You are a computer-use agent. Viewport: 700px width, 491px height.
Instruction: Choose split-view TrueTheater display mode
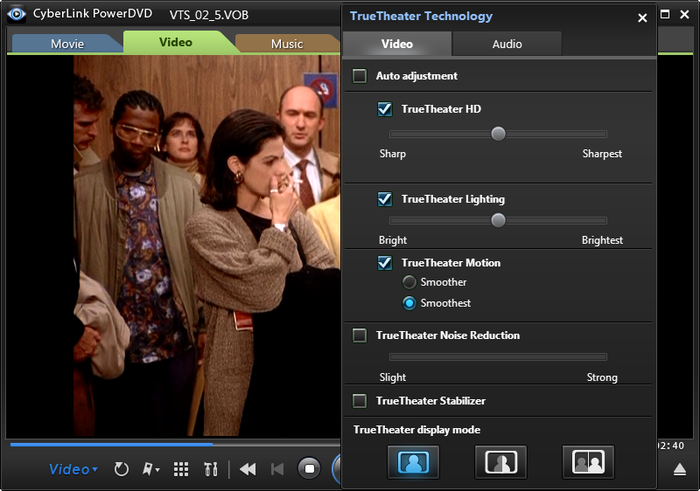click(501, 462)
